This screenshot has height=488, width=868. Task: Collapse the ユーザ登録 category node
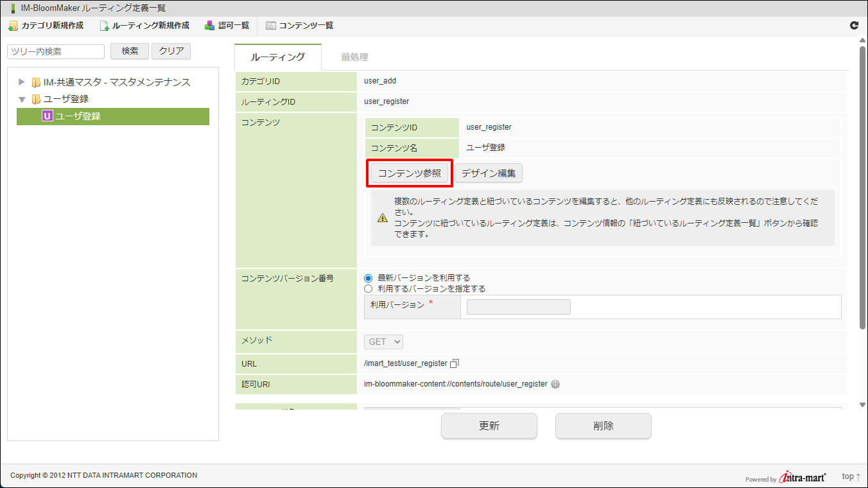[22, 100]
